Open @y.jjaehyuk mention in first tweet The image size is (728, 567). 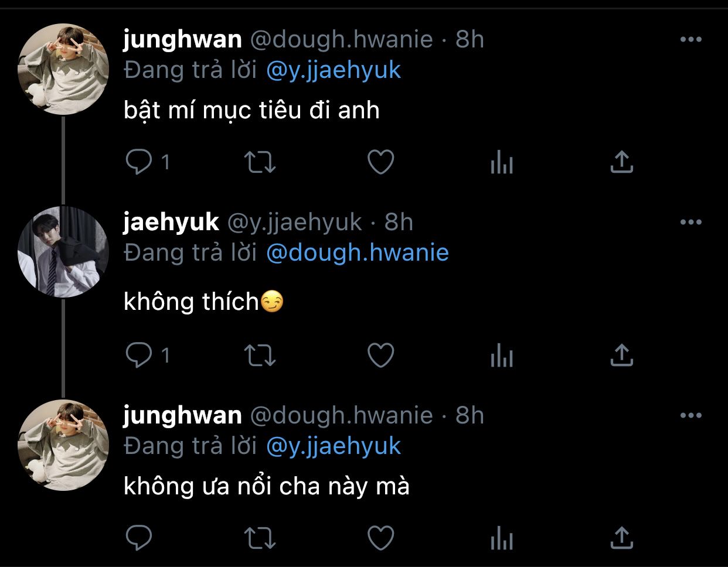[x=333, y=70]
